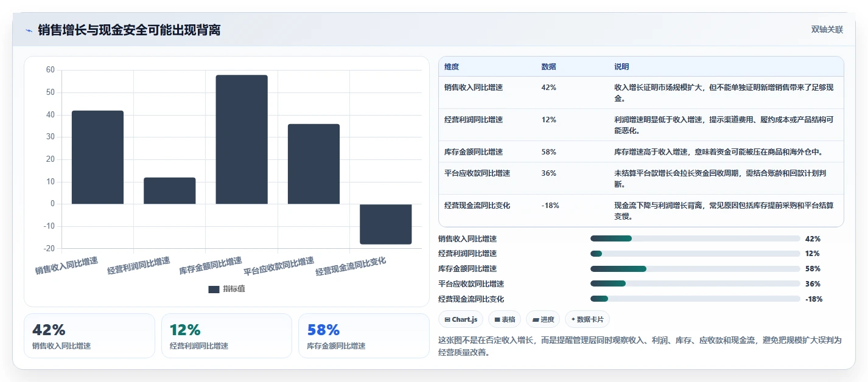Click the footnote paragraph starting 这张图不是在否定收入增长
The height and width of the screenshot is (382, 868).
[640, 346]
